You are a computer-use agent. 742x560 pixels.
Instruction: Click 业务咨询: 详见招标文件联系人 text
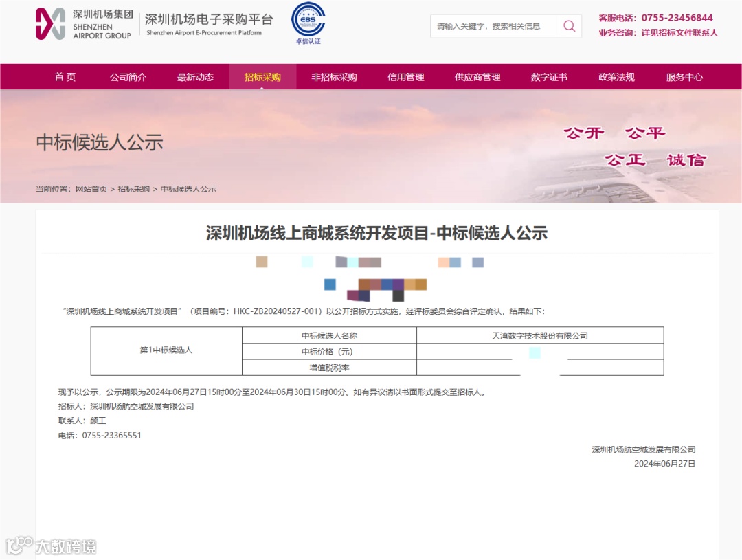click(657, 33)
